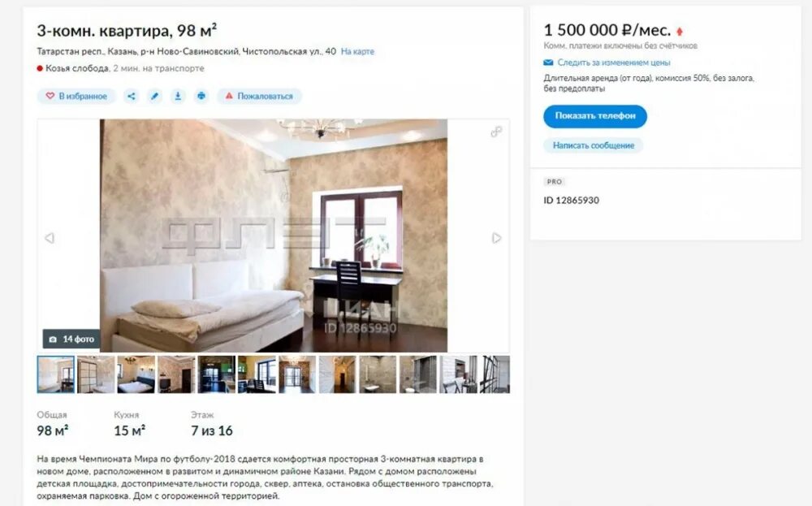
Task: Click the Написать сообщение button
Action: [593, 145]
